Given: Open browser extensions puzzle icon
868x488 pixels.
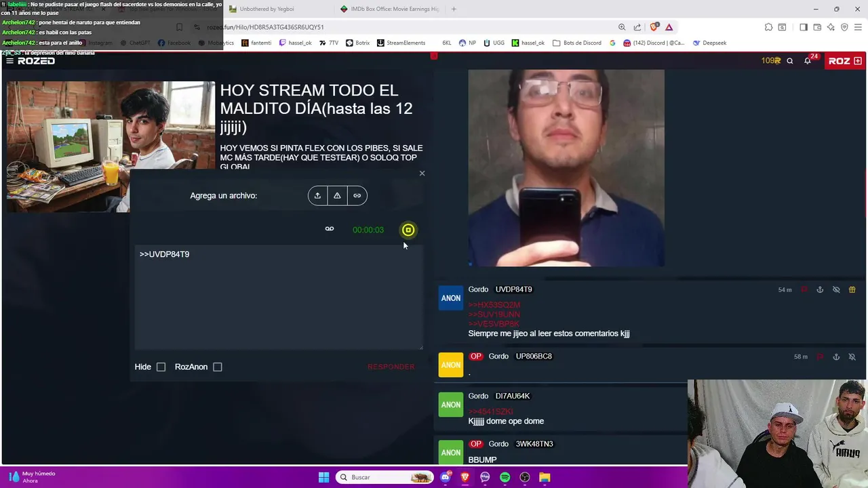Looking at the screenshot, I should pos(768,27).
